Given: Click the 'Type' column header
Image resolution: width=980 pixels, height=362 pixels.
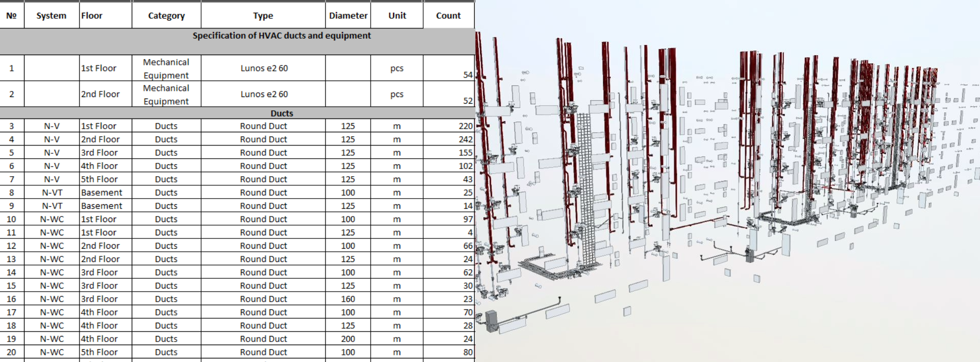Looking at the screenshot, I should (x=263, y=15).
